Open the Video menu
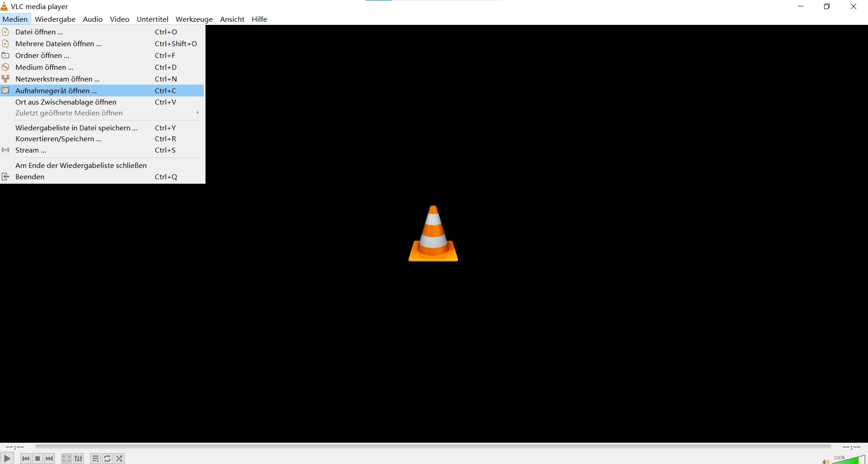The height and width of the screenshot is (464, 868). [120, 19]
